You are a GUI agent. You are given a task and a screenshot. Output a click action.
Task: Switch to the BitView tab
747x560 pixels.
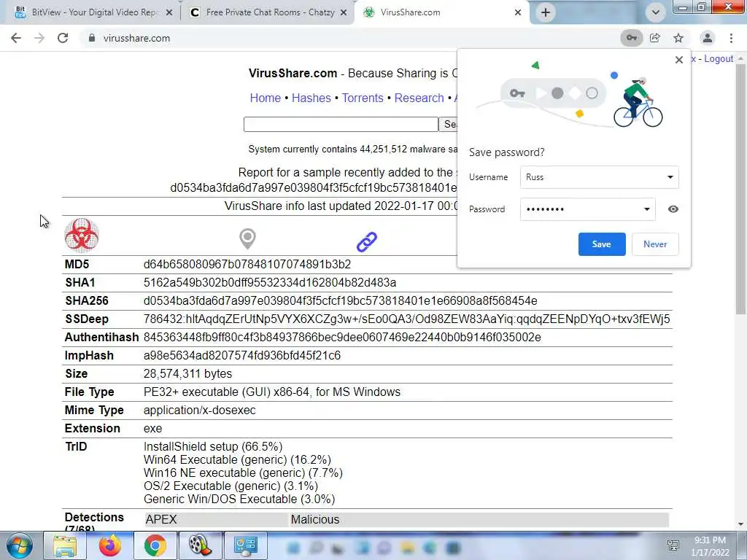click(90, 12)
